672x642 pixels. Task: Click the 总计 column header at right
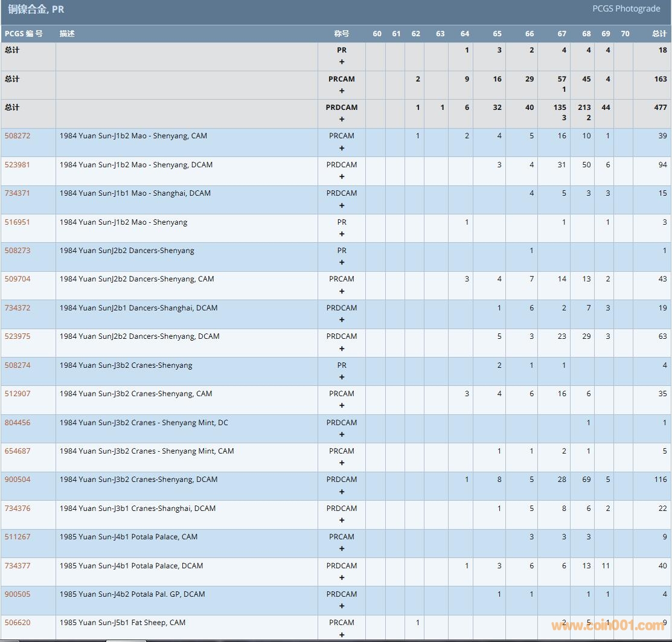659,34
